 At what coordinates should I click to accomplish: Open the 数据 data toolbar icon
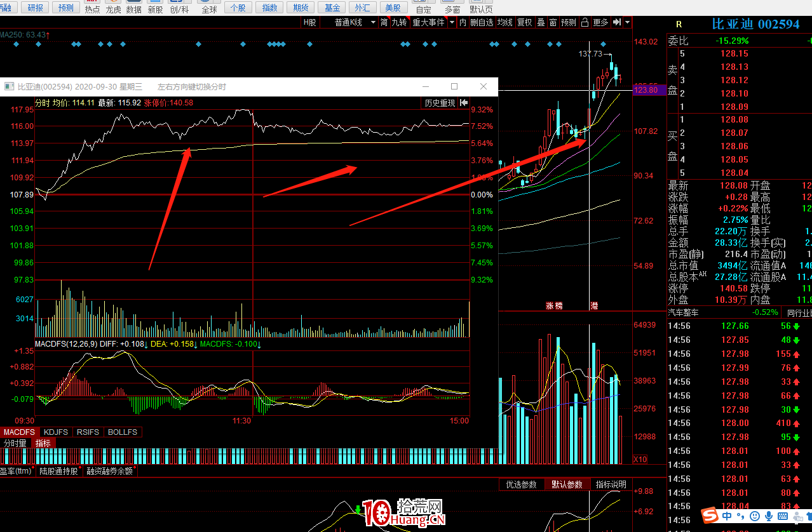tap(134, 8)
